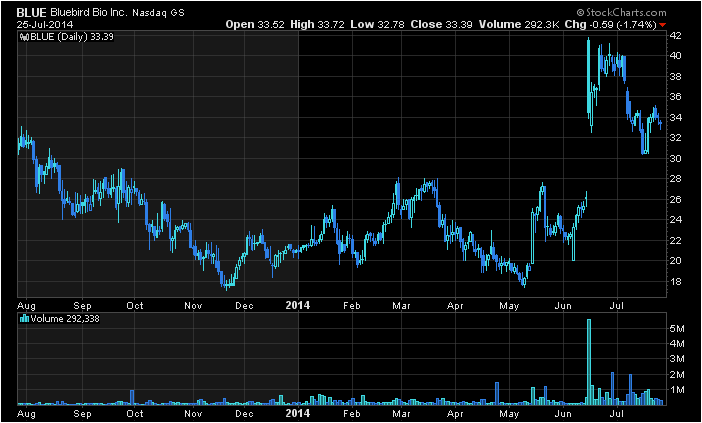Click the 34 price axis label

point(676,118)
